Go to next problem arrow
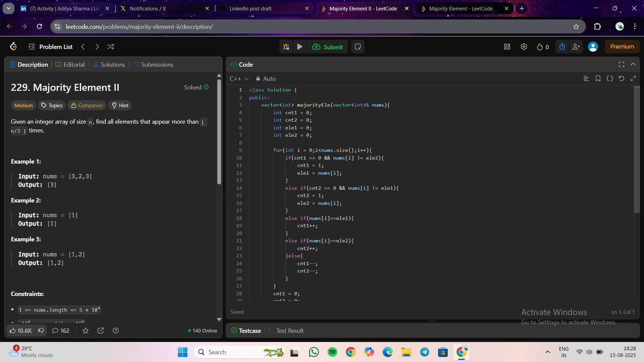This screenshot has width=644, height=362. [97, 47]
